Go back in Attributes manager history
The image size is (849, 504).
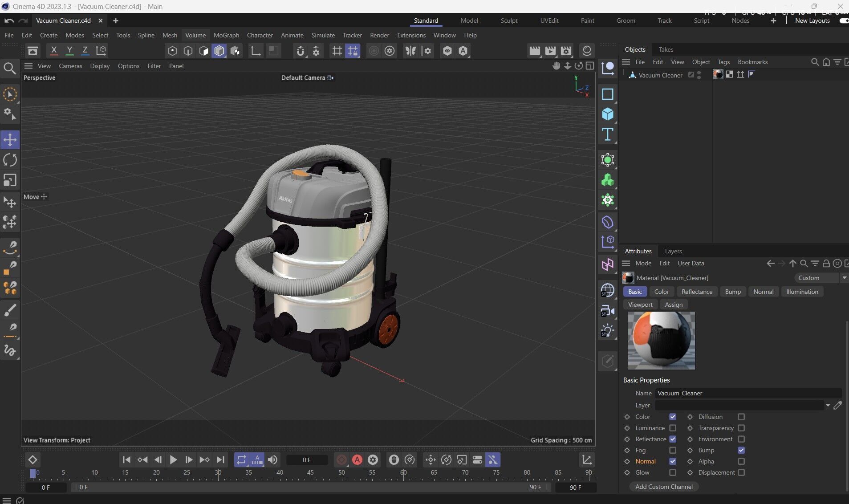pyautogui.click(x=771, y=263)
